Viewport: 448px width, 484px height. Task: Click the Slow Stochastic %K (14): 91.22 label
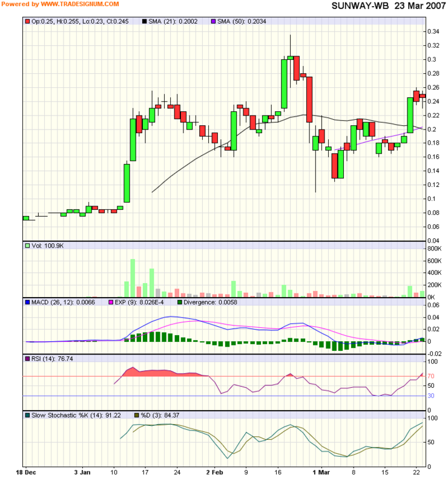76,415
